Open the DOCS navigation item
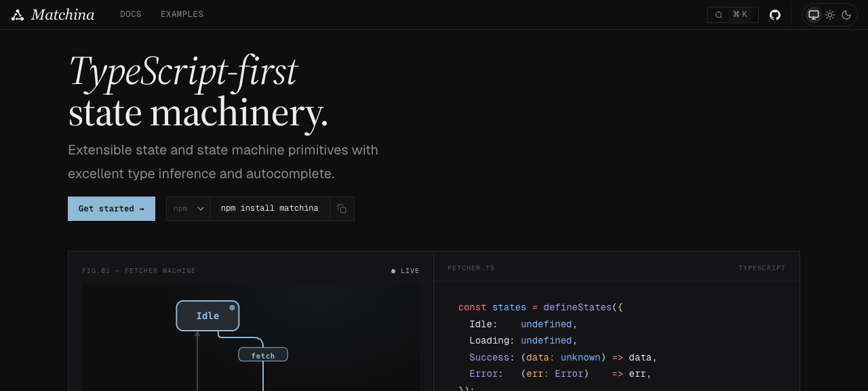Screen dimensions: 868x391 131,15
